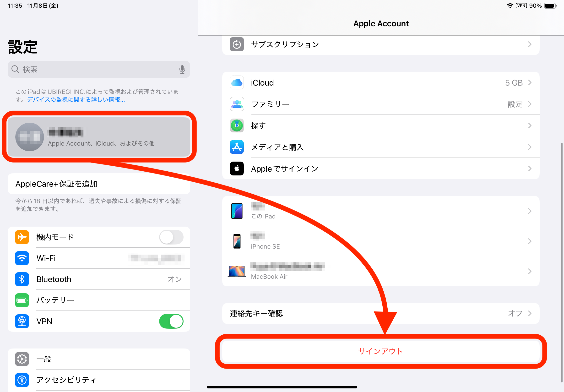The width and height of the screenshot is (564, 392).
Task: Tap the 連絡先キー確認 label
Action: click(256, 313)
